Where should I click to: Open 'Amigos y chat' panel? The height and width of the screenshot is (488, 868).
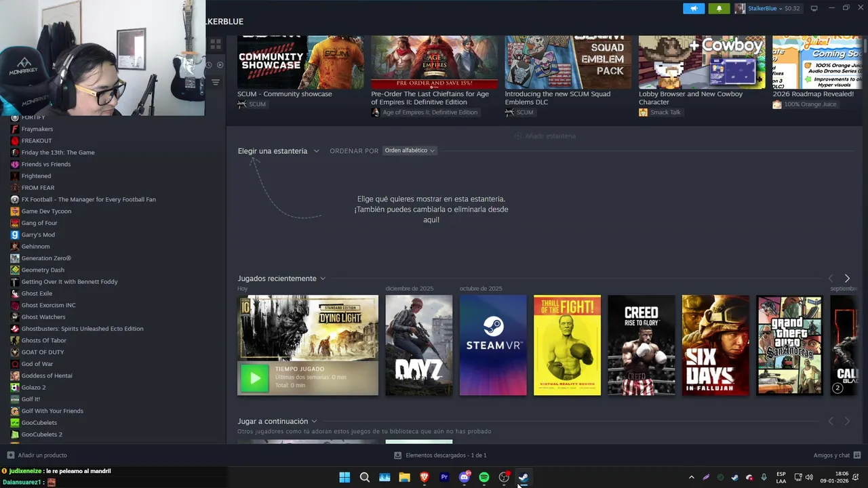tap(837, 455)
